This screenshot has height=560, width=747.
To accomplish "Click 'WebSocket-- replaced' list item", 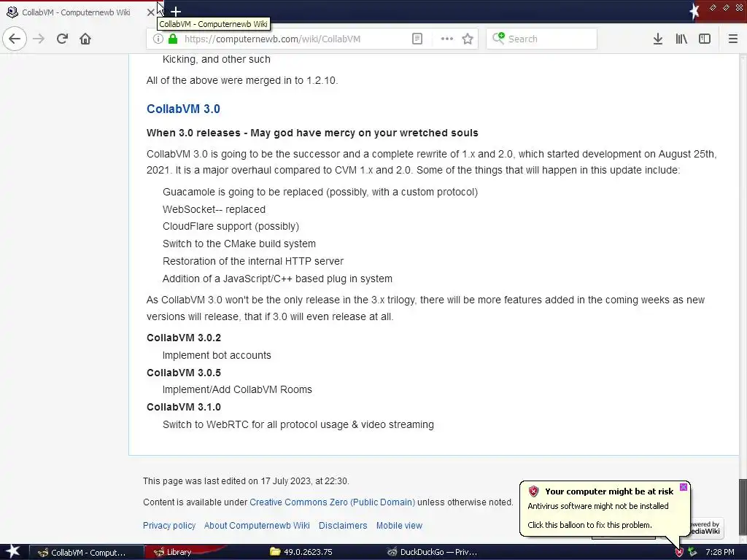I will pyautogui.click(x=214, y=209).
